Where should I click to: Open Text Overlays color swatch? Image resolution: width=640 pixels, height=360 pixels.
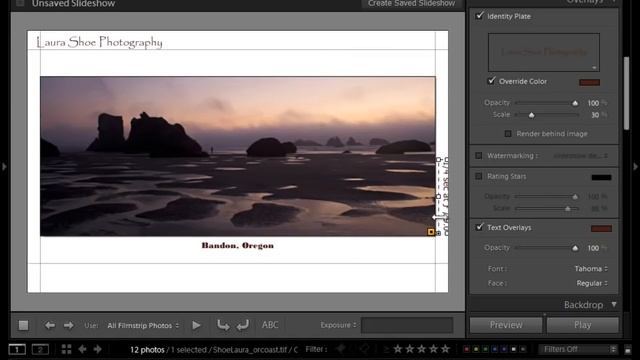[x=601, y=228]
